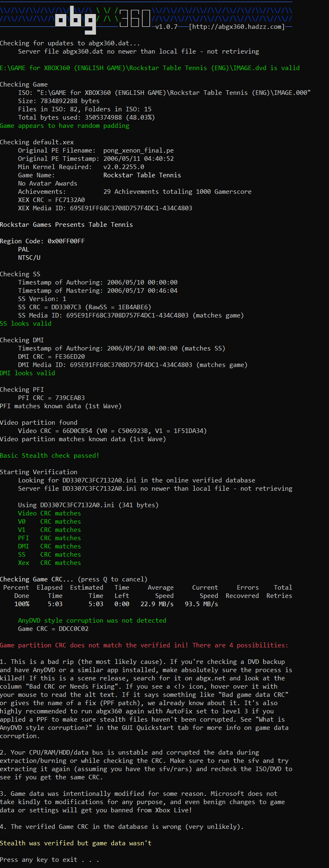This screenshot has height=868, width=329.
Task: Click 'Video partition matches known data' line
Action: 83,439
